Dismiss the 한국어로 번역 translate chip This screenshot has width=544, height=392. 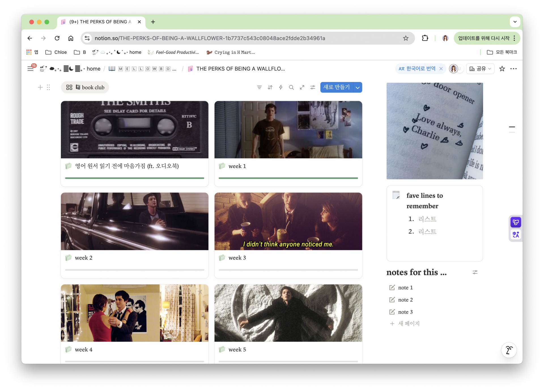pos(441,69)
